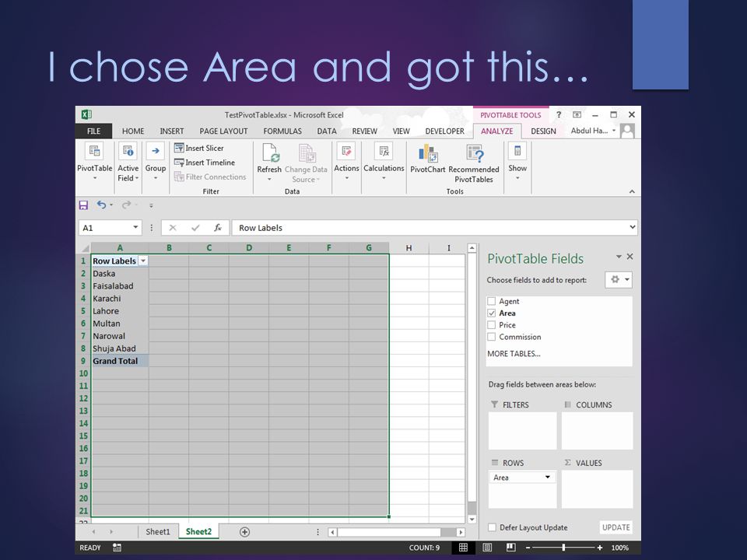Expand the formula bar
This screenshot has width=747, height=560.
coord(633,227)
